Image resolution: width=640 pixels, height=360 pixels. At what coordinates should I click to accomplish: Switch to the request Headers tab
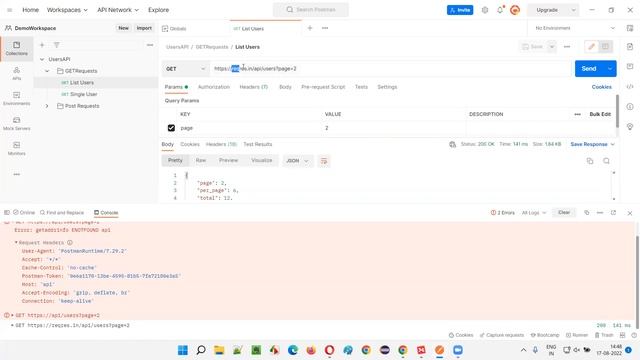coord(253,87)
